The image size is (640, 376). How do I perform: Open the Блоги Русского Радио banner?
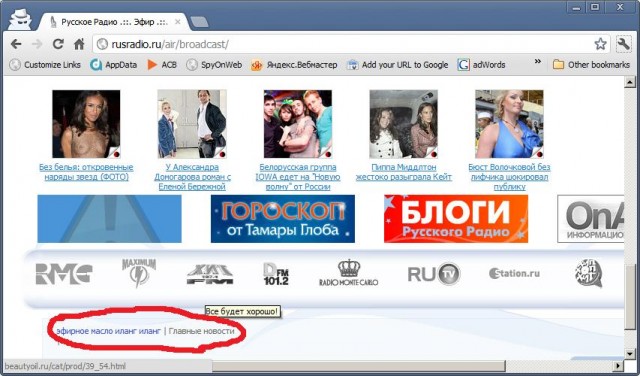tap(456, 219)
